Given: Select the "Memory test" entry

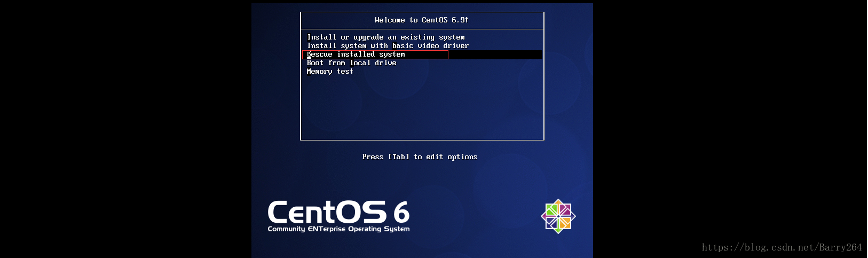Looking at the screenshot, I should pos(330,72).
